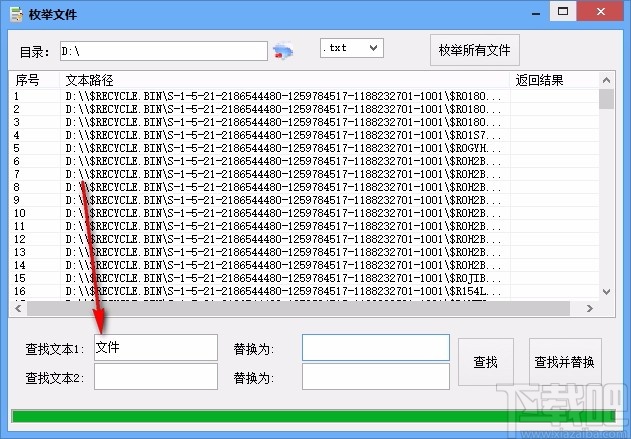
Task: Click the 序号 column header
Action: click(35, 80)
